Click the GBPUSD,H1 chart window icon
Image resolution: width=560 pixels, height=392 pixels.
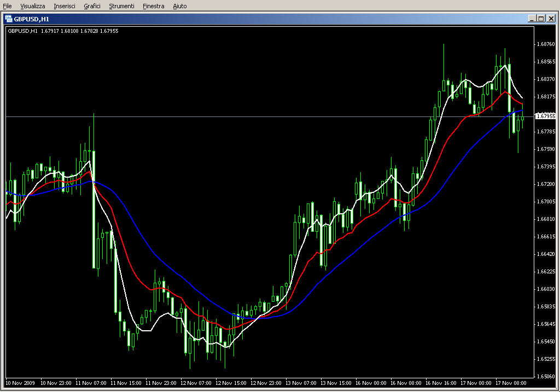pos(9,19)
